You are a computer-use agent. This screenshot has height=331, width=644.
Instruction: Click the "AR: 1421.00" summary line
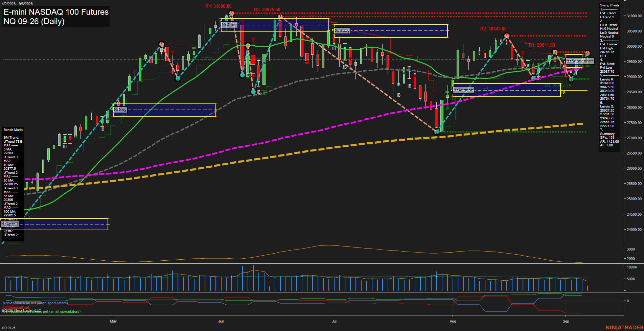609,142
